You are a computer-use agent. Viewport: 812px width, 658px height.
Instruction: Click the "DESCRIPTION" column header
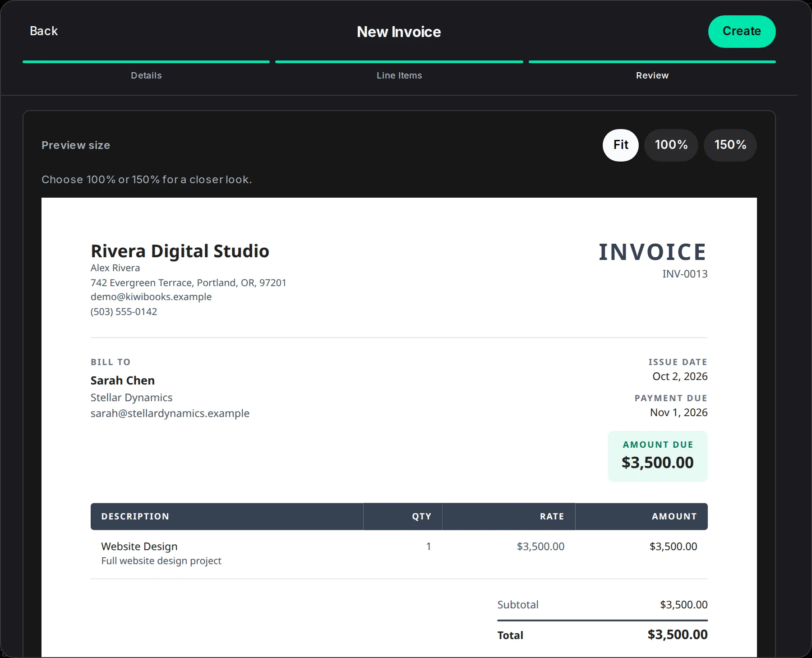pos(135,516)
